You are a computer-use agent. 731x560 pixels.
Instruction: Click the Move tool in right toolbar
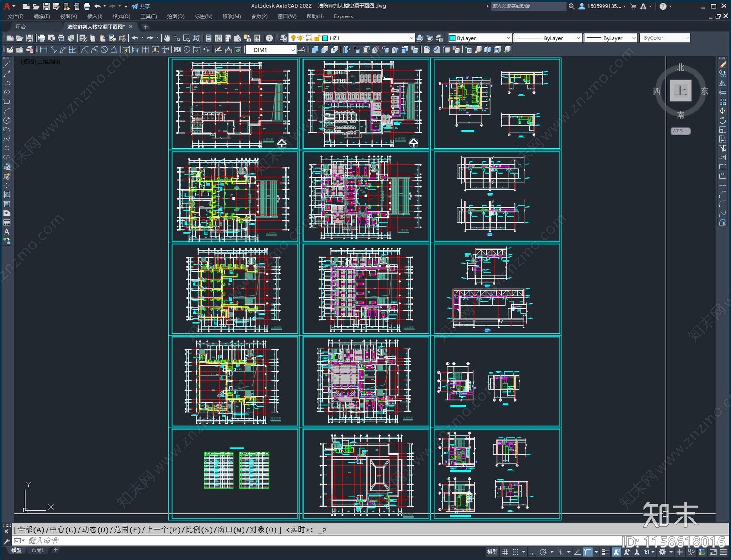point(722,111)
